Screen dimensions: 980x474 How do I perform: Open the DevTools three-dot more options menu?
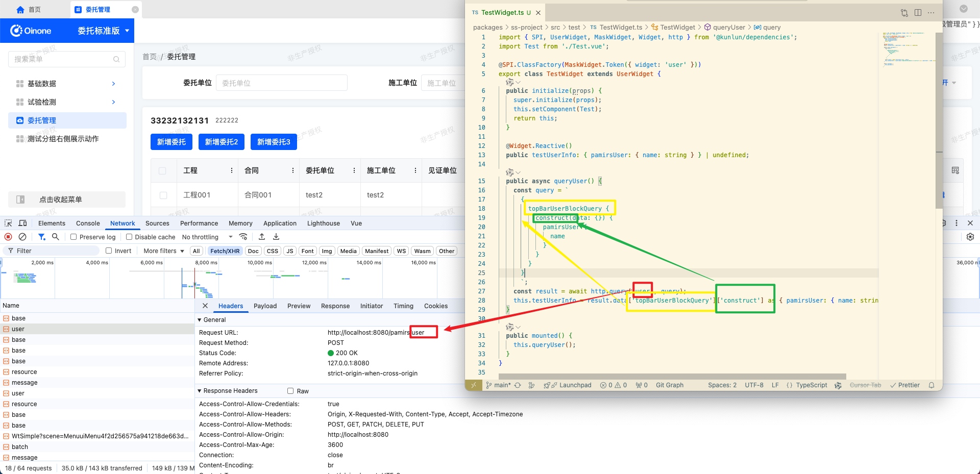[x=957, y=223]
